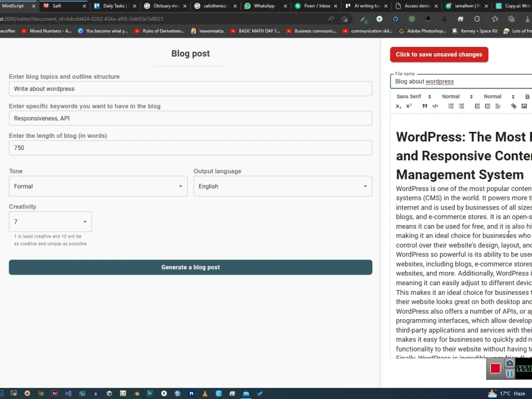Click the blog topics input field
This screenshot has height=399, width=532.
click(190, 89)
